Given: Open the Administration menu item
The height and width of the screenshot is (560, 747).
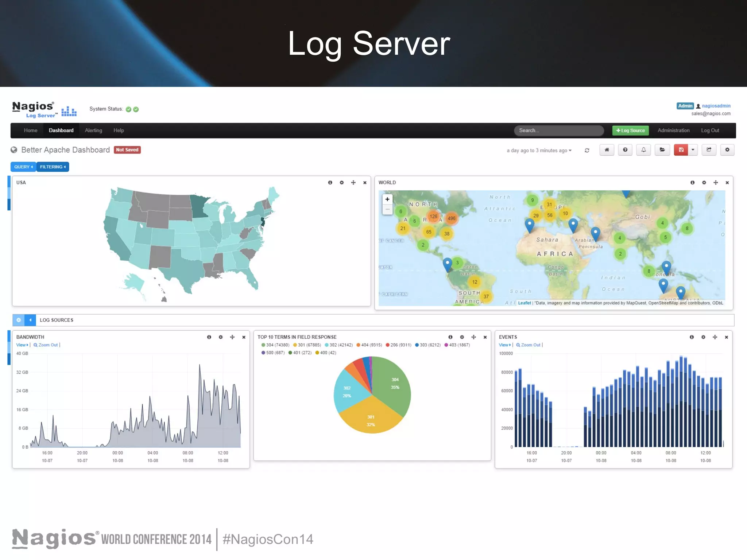Looking at the screenshot, I should [x=673, y=131].
